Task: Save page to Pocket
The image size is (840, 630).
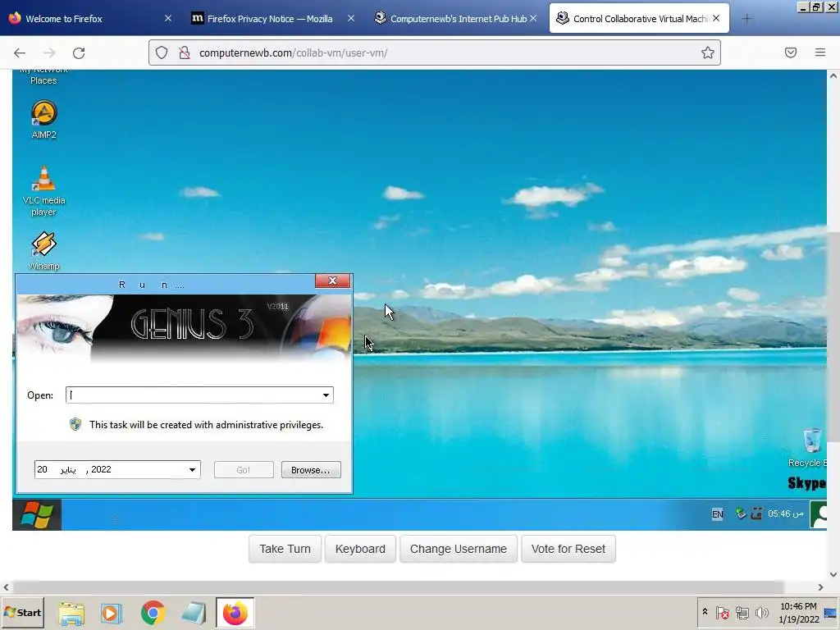Action: point(791,52)
